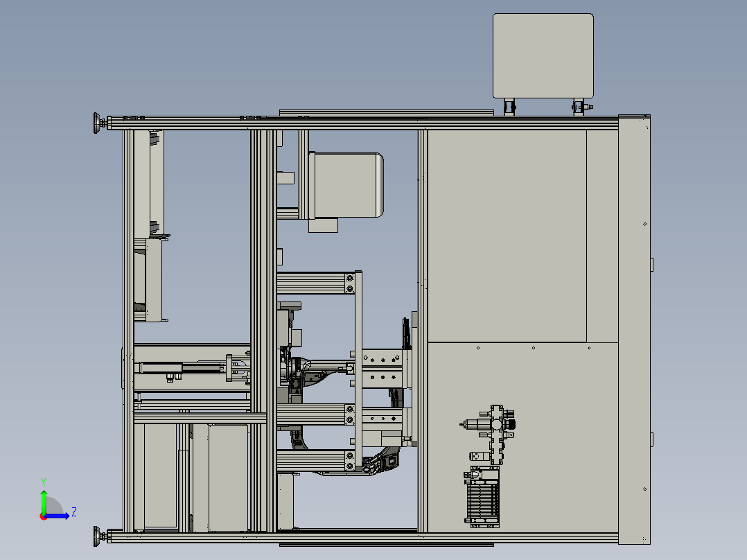Select the plate with two rows of bolt holes
Image resolution: width=747 pixels, height=560 pixels.
[x=383, y=369]
